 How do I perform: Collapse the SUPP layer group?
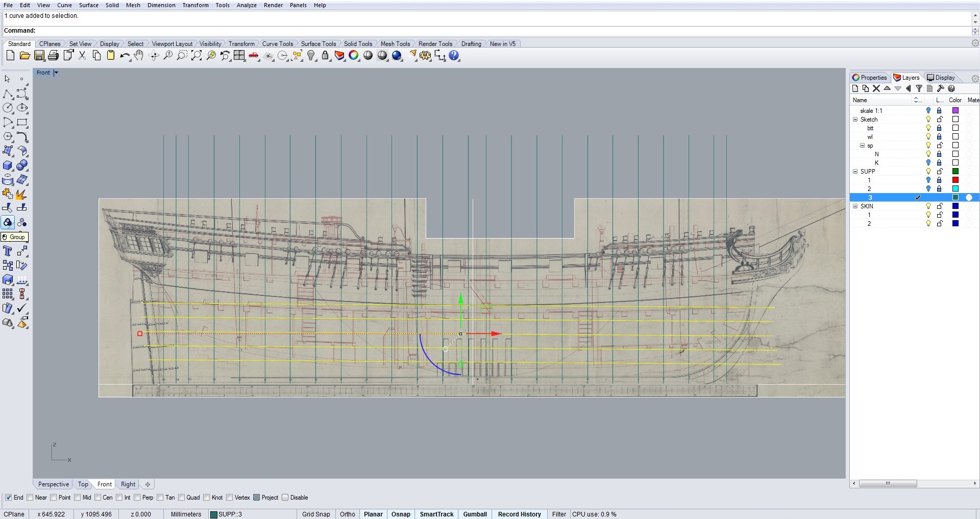855,172
